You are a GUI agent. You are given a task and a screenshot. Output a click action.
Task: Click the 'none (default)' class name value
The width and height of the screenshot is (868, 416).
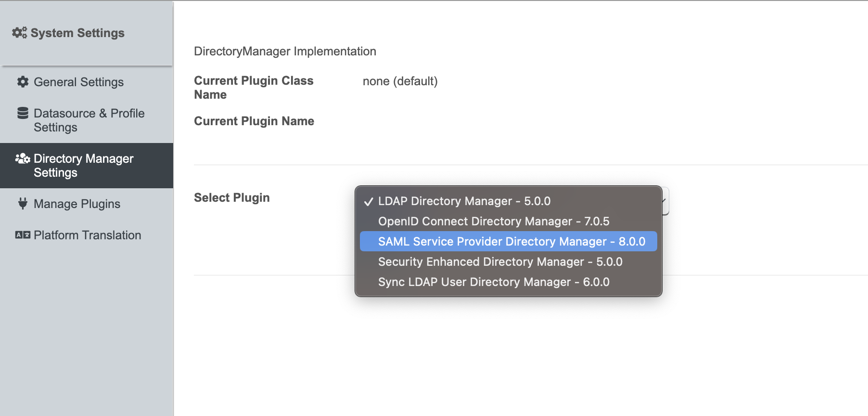tap(400, 81)
